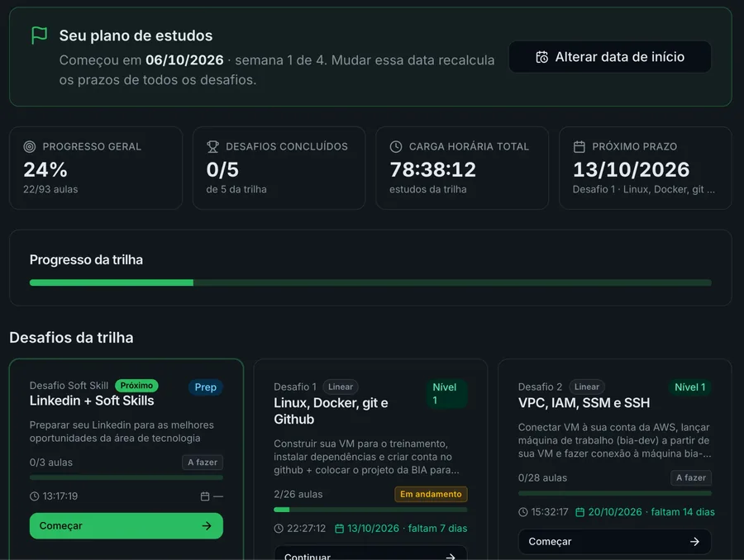Click the clock icon beside 22:27:12
This screenshot has height=560, width=744.
[x=279, y=529]
